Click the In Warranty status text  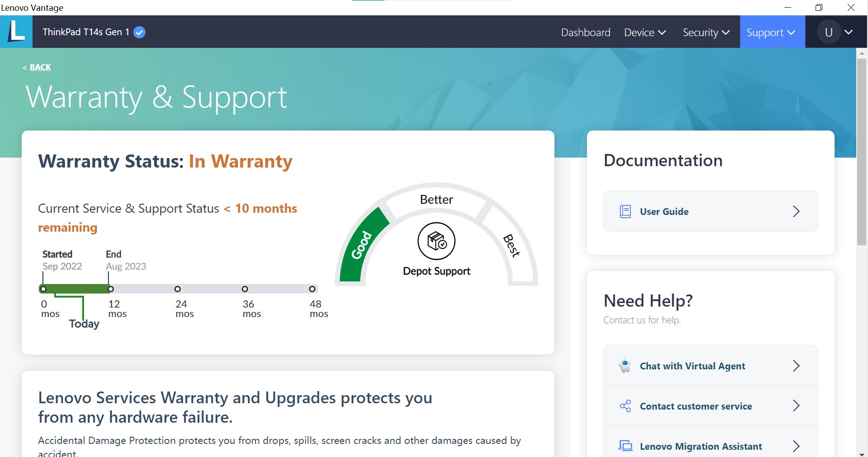tap(240, 162)
